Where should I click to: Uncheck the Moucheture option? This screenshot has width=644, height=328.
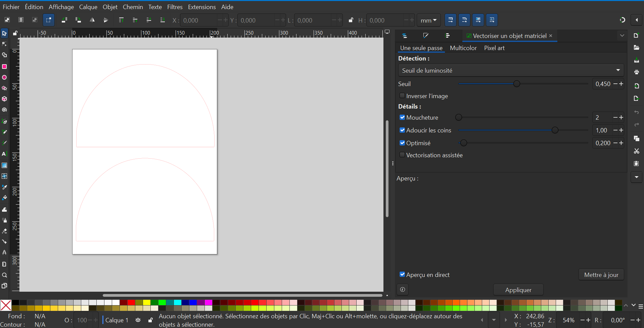click(x=402, y=117)
